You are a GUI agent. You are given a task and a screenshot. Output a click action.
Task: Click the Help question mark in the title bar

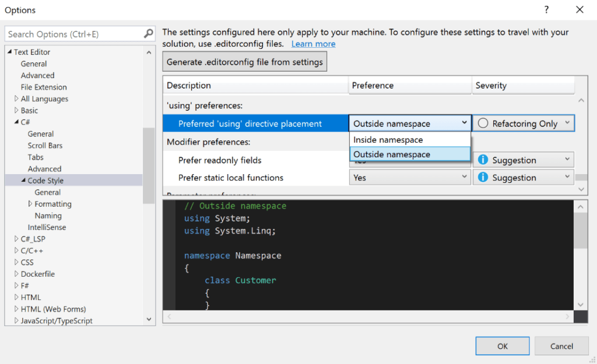tap(546, 10)
